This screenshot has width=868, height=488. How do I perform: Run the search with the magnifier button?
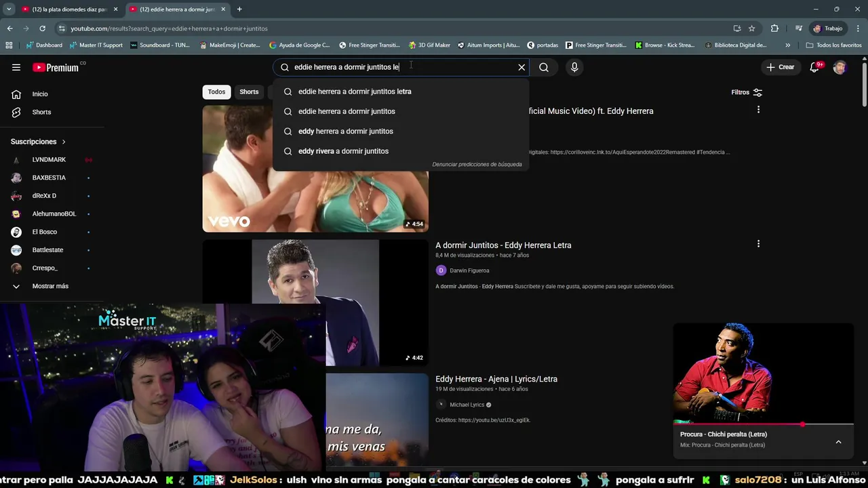coord(544,67)
